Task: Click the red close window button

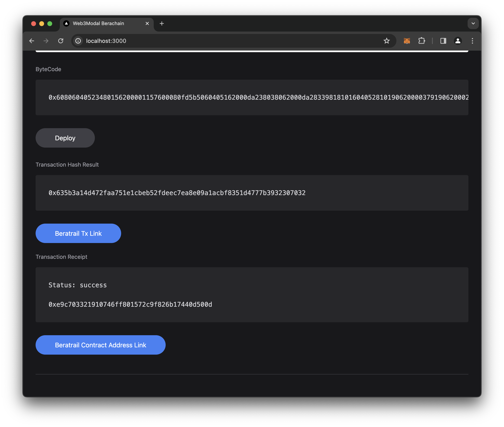Action: (34, 23)
